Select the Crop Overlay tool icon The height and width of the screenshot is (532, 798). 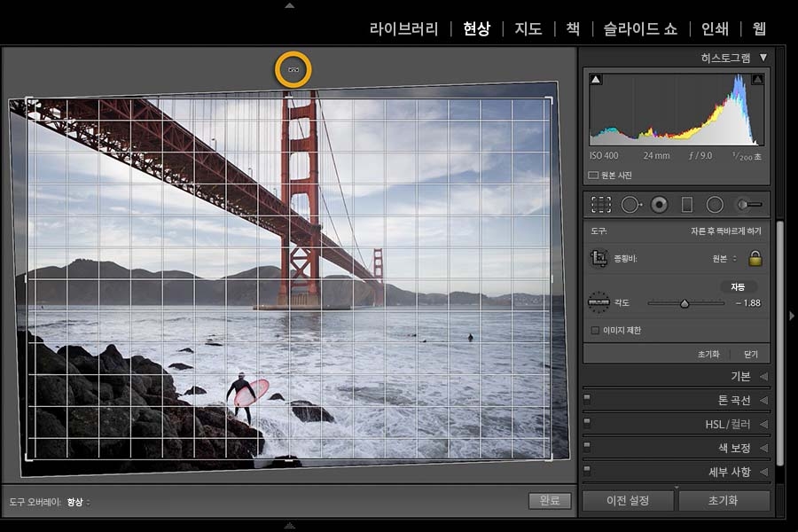pos(601,205)
